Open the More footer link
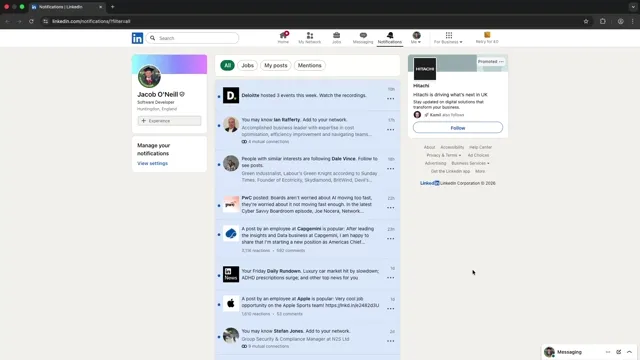 (480, 171)
